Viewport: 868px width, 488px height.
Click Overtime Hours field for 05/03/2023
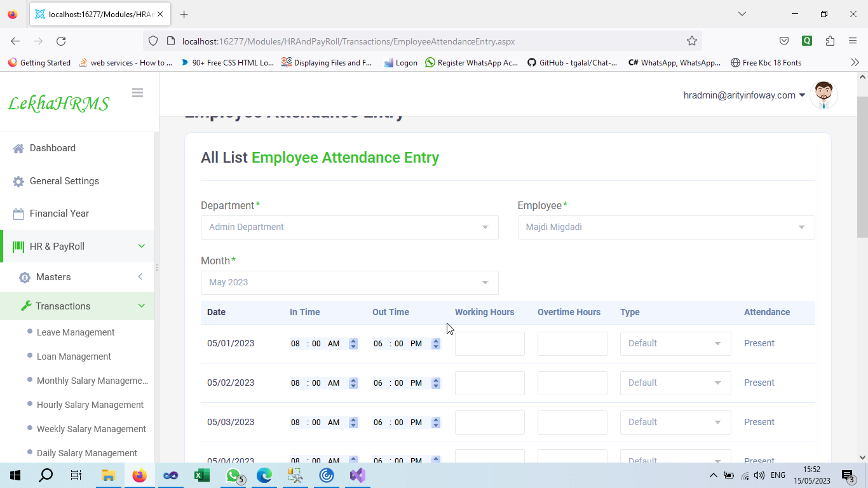pyautogui.click(x=573, y=423)
